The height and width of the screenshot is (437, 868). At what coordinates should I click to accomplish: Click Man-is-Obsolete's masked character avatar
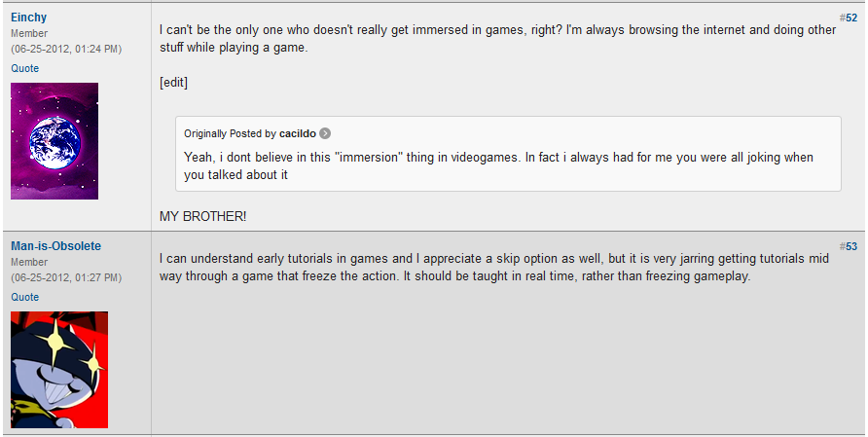[59, 370]
